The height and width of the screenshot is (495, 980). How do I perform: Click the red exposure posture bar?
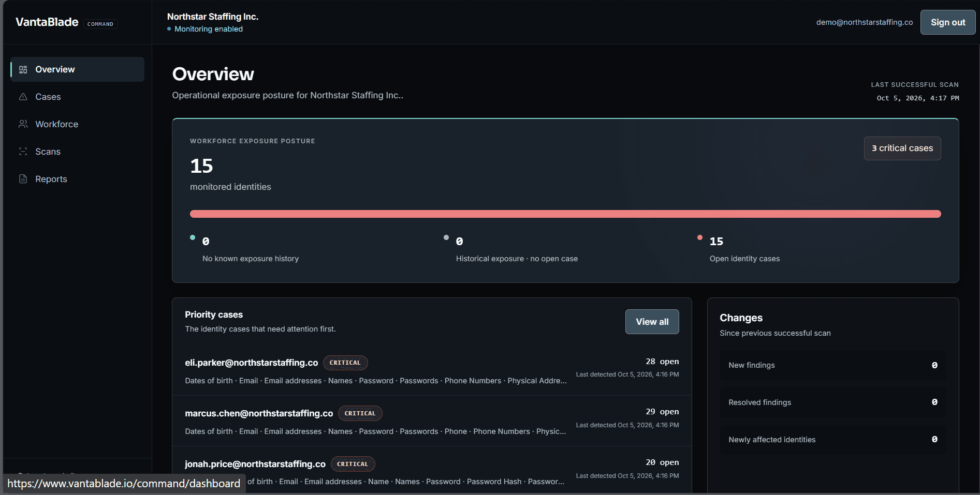click(x=565, y=214)
